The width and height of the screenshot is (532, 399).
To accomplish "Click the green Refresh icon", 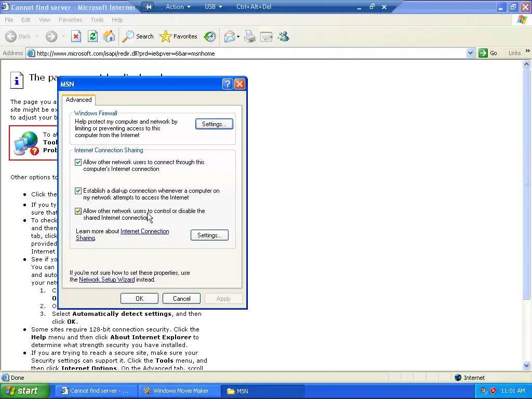I will point(92,36).
